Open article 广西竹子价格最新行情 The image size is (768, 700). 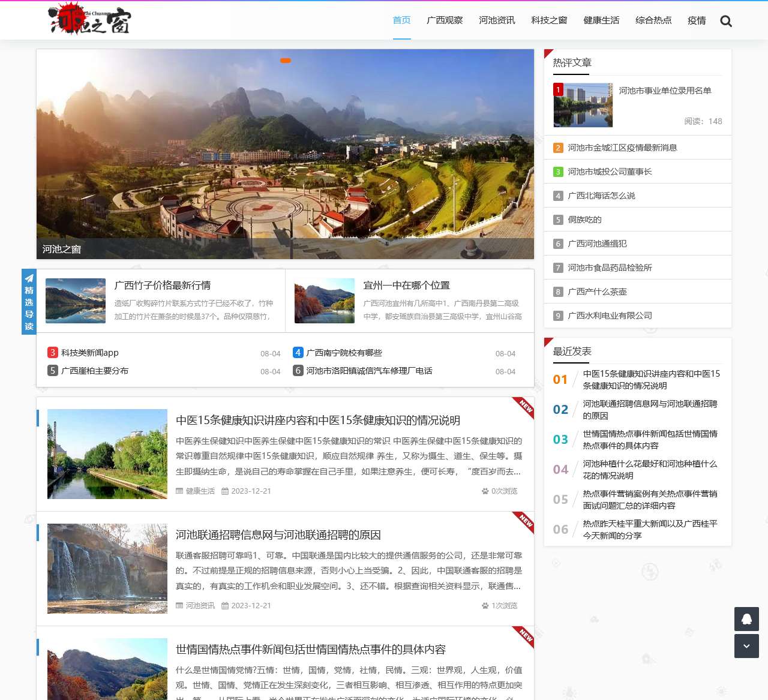coord(163,286)
